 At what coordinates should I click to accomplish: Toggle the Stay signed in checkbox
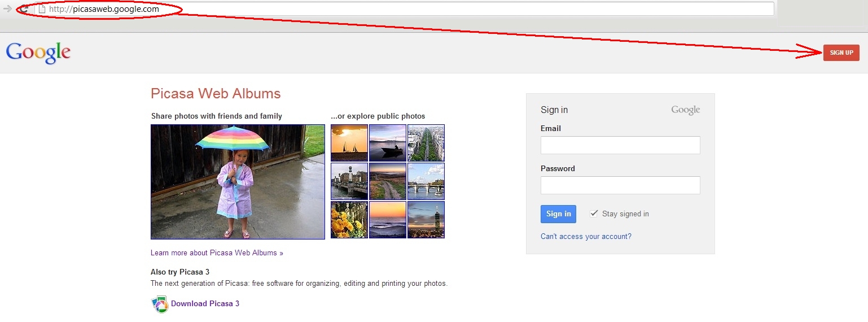pyautogui.click(x=594, y=214)
